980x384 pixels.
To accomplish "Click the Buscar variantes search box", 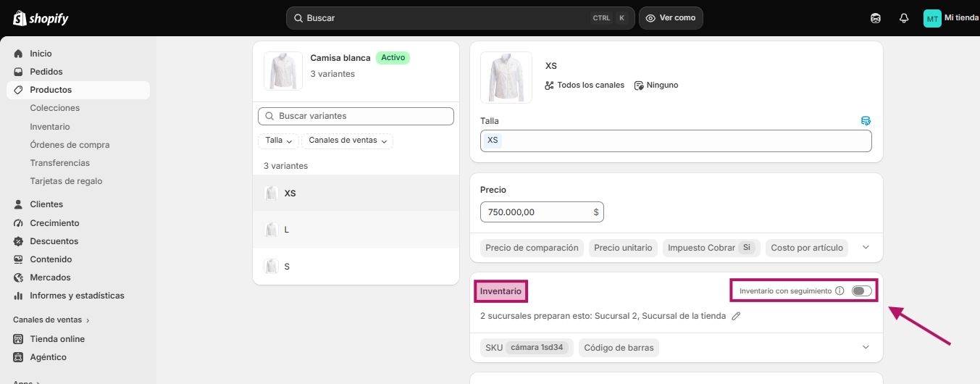I will coord(356,116).
